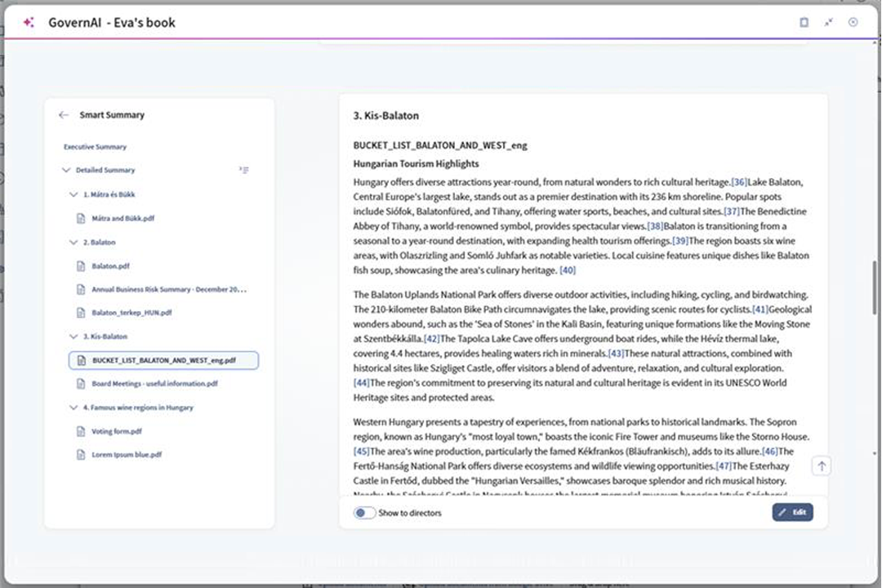Open citation reference [42]
Viewport: 882px width, 588px height.
[432, 339]
